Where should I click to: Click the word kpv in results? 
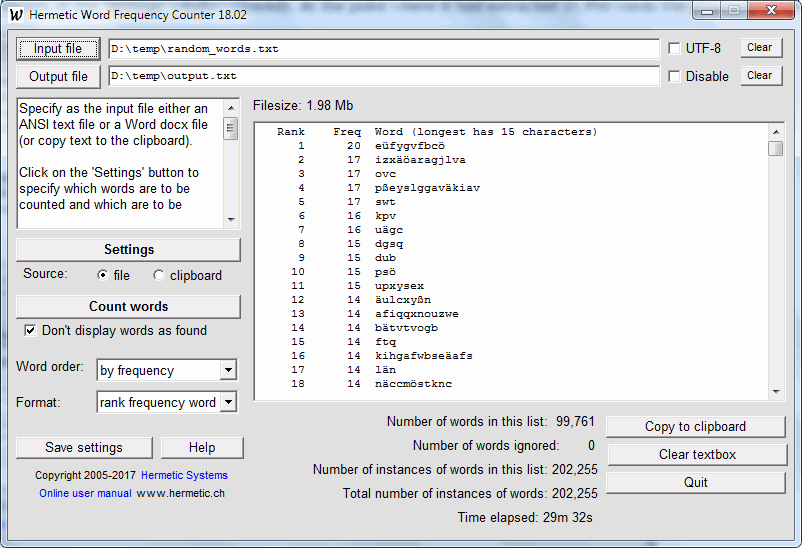(385, 216)
